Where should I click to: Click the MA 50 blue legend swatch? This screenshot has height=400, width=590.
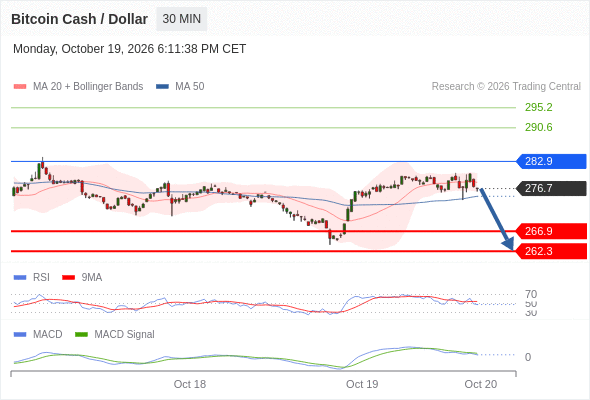pos(162,87)
